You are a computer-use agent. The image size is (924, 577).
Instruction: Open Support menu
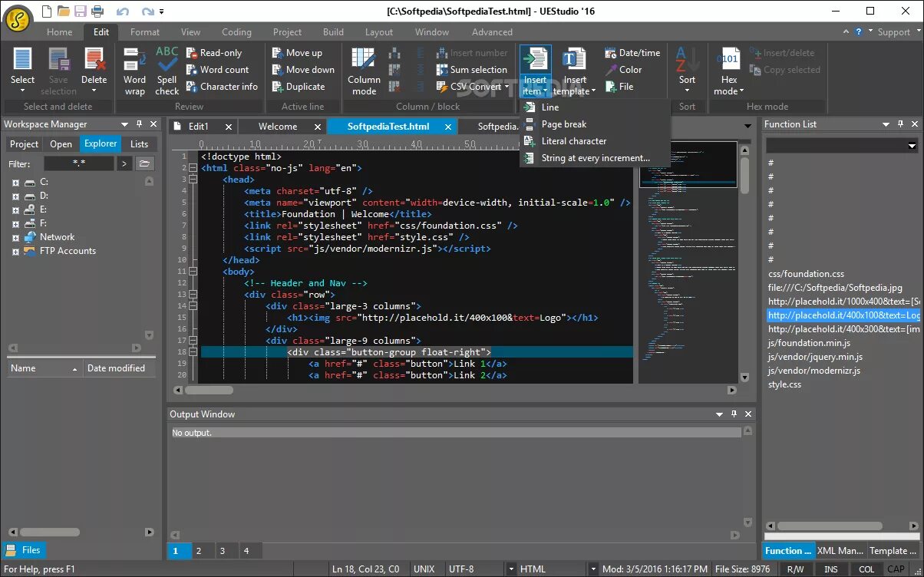point(898,32)
